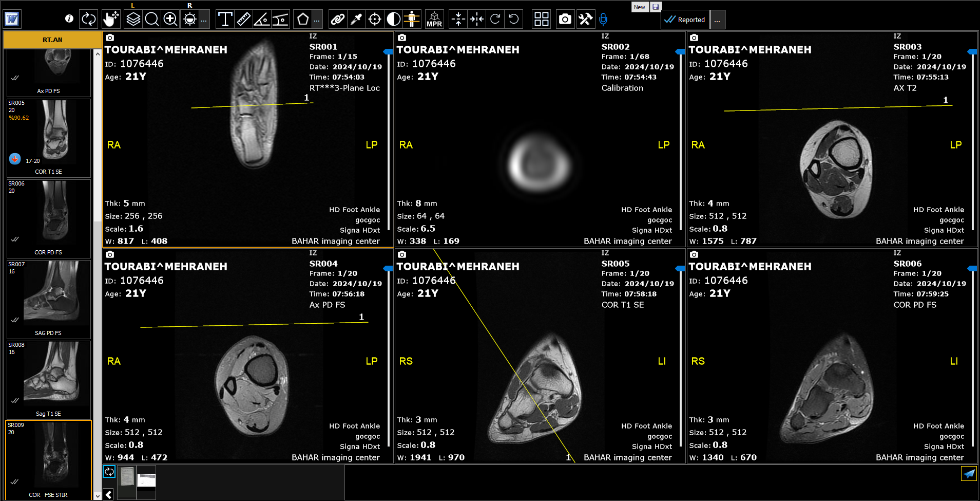Rotate image clockwise

pos(495,20)
